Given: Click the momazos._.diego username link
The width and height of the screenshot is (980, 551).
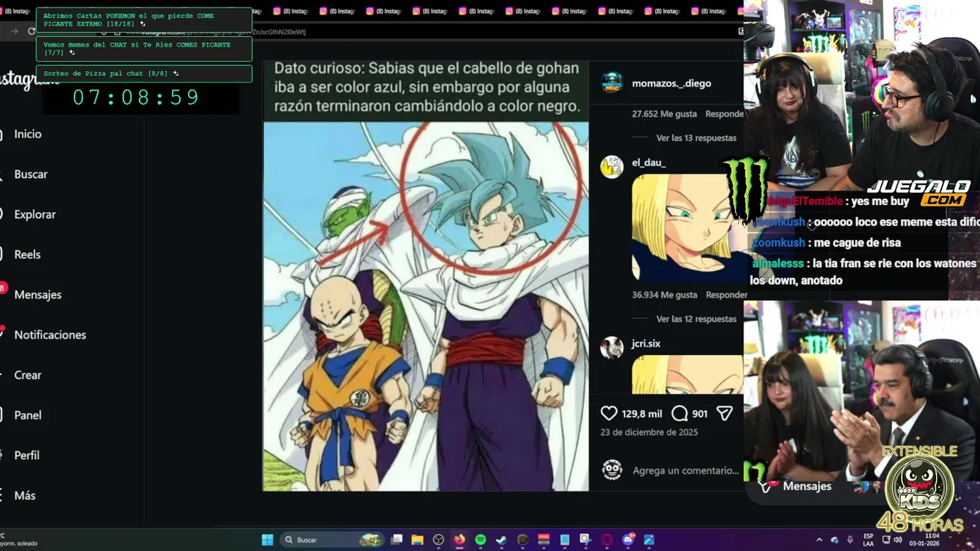Looking at the screenshot, I should [671, 83].
